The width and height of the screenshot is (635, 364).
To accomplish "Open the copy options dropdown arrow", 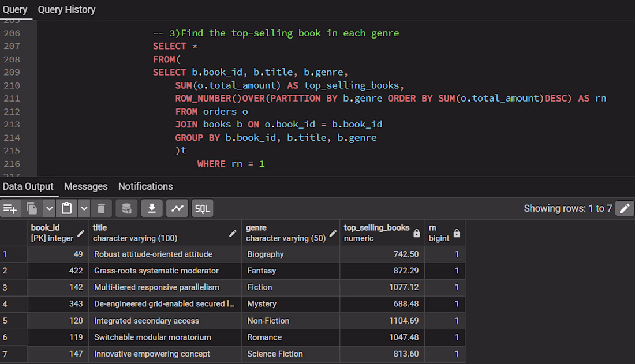I will click(49, 208).
